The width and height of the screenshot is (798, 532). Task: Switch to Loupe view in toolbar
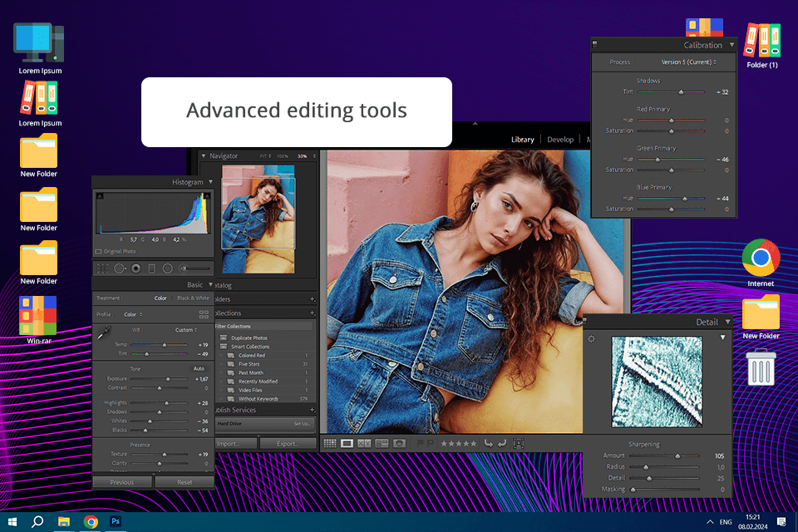(x=347, y=444)
